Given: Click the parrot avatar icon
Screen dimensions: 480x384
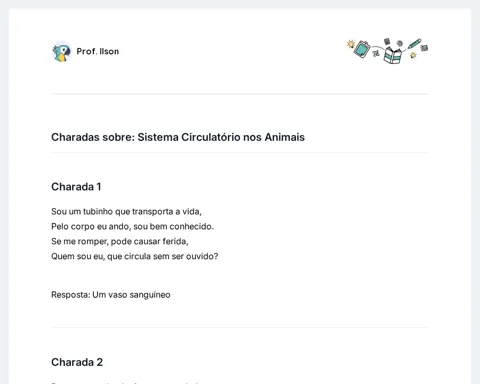Looking at the screenshot, I should pos(62,52).
